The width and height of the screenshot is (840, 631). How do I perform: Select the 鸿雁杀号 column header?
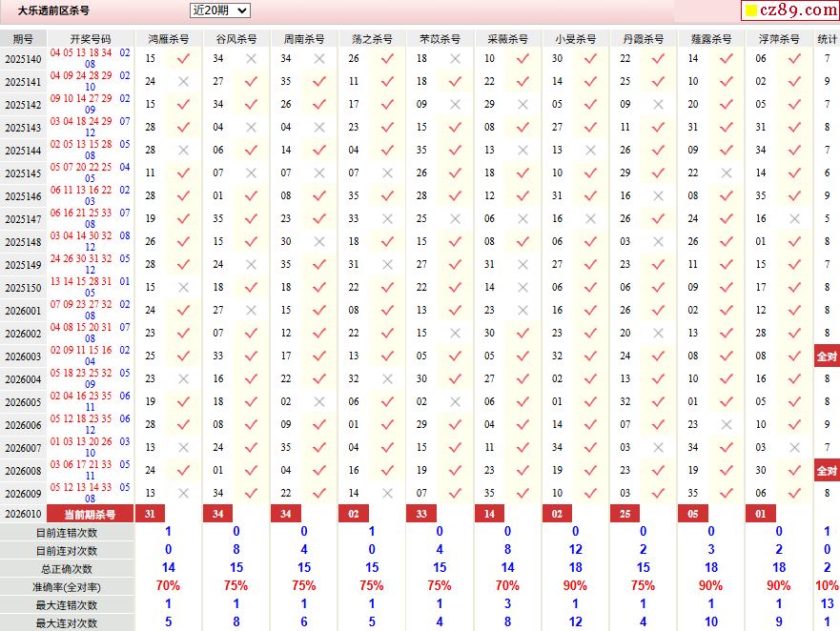(x=169, y=39)
